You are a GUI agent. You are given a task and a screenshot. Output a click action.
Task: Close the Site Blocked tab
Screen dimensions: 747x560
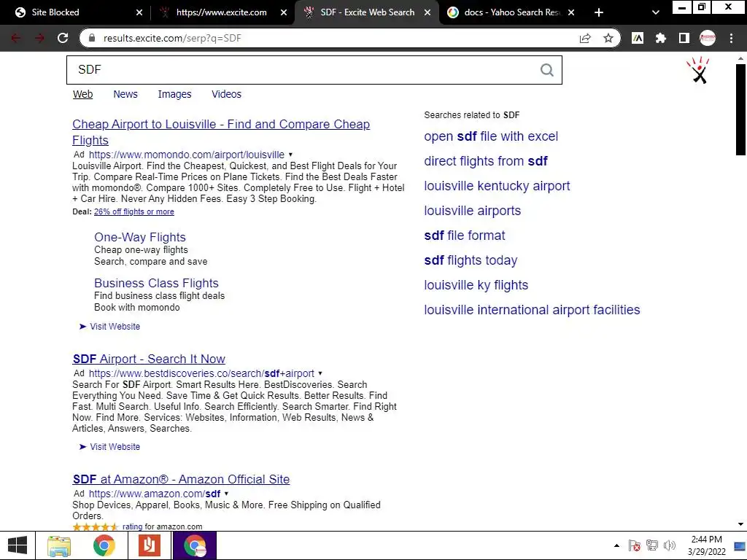click(139, 12)
